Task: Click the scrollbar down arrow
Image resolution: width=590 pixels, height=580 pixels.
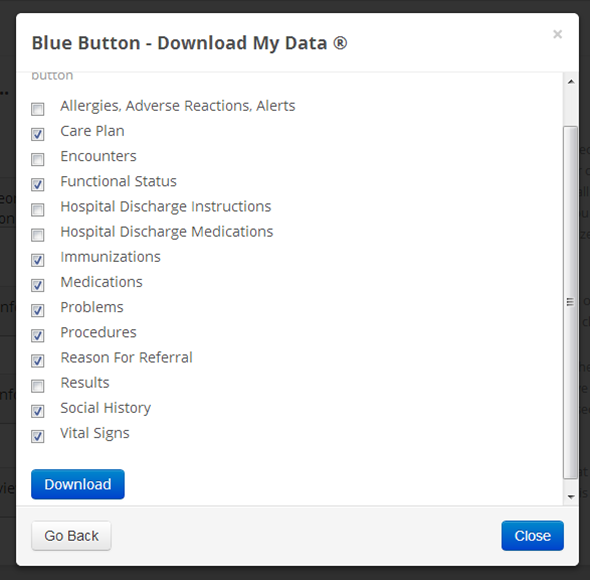Action: (x=571, y=497)
